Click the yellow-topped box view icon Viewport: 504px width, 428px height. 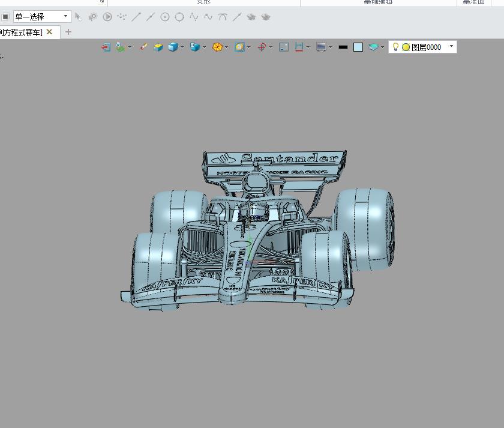pos(158,47)
